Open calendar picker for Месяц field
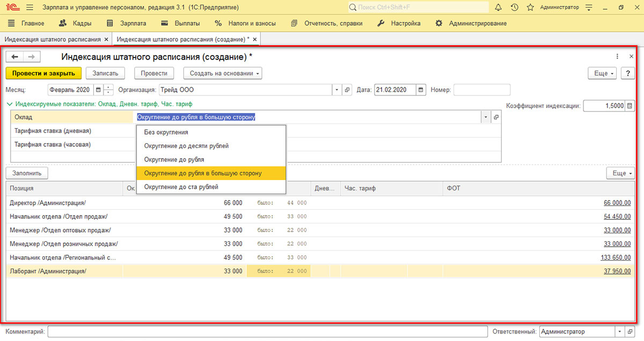Image resolution: width=644 pixels, height=341 pixels. (98, 90)
